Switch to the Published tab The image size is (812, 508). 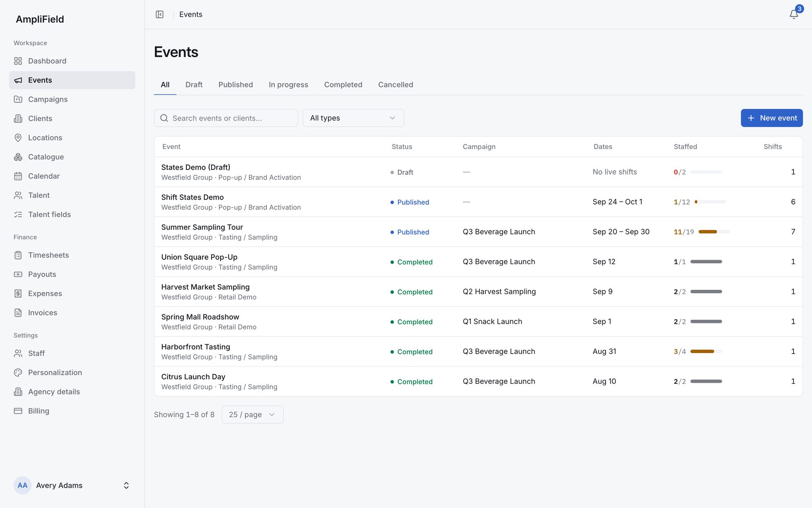point(235,84)
